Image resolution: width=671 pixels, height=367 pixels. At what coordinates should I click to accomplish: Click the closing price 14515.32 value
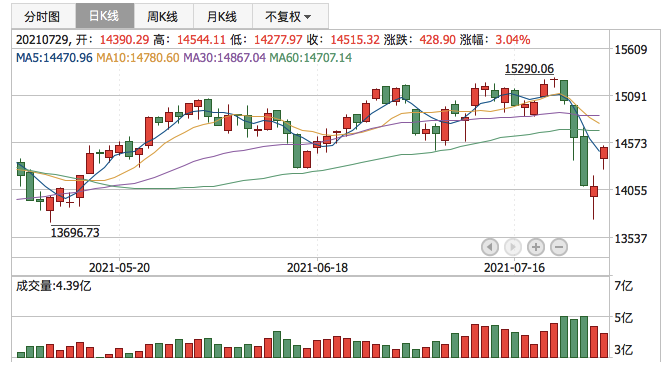(355, 40)
